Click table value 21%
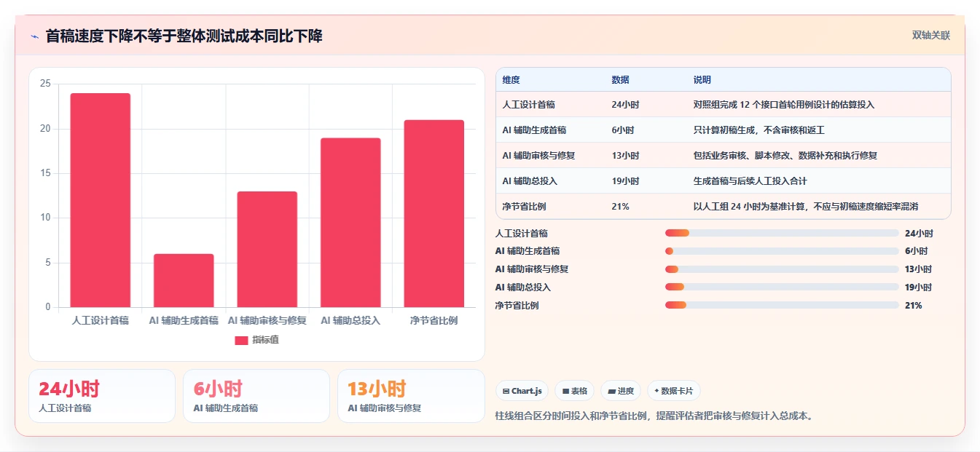The width and height of the screenshot is (980, 452). pos(621,207)
